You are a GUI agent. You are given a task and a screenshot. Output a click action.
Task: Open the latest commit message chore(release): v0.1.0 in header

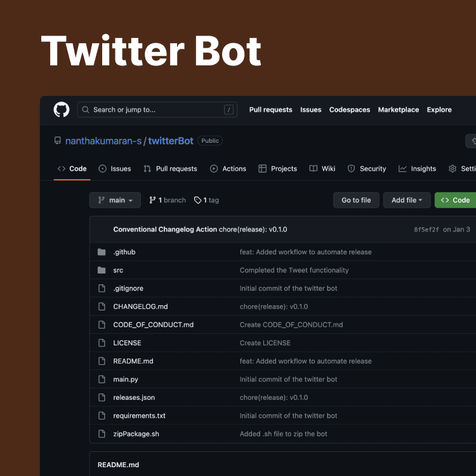point(253,229)
